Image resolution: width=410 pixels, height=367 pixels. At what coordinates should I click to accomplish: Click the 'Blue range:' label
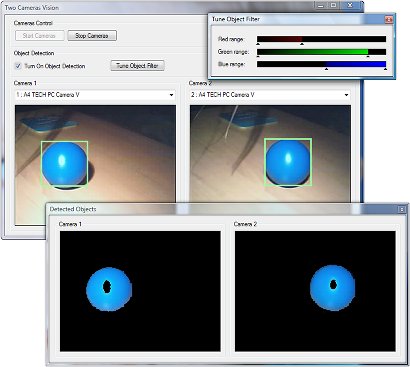pyautogui.click(x=231, y=64)
